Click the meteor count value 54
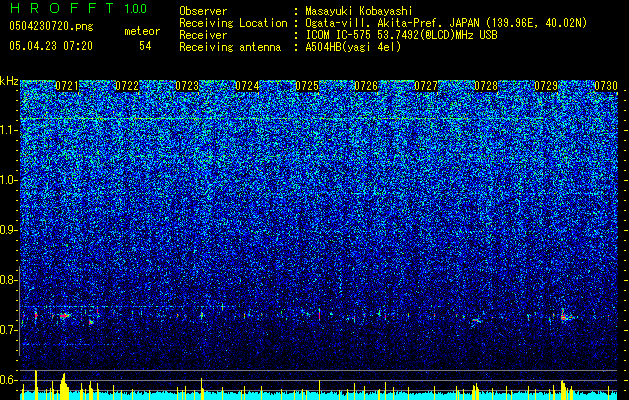The height and width of the screenshot is (400, 629). coord(145,46)
